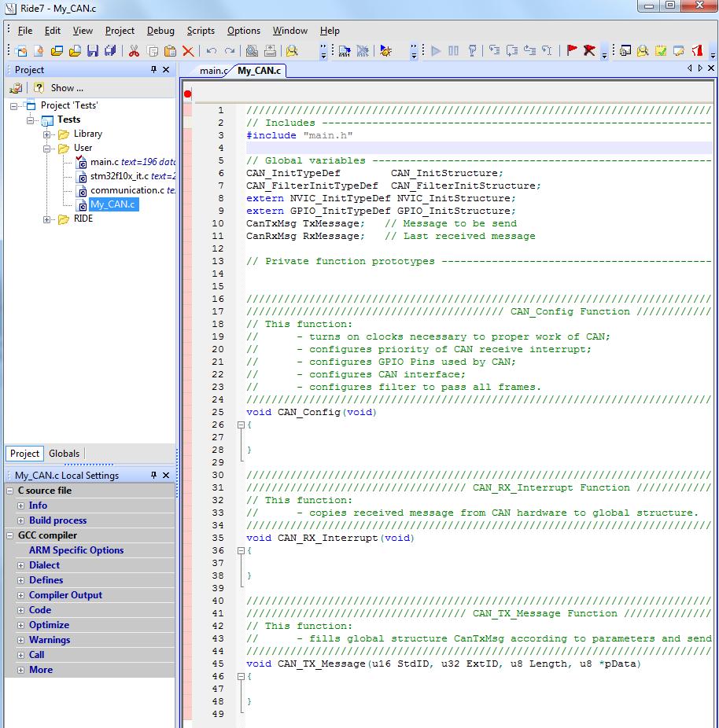Click the red X delete icon

188,50
